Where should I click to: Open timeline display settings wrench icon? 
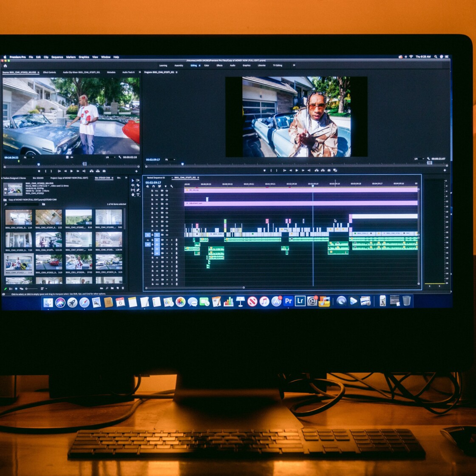pos(172,186)
